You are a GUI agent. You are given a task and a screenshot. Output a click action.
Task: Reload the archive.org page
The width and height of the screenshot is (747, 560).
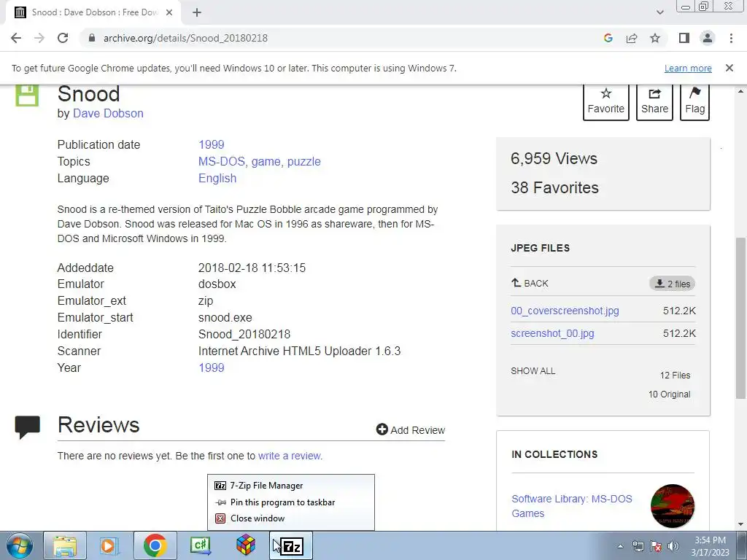click(63, 38)
